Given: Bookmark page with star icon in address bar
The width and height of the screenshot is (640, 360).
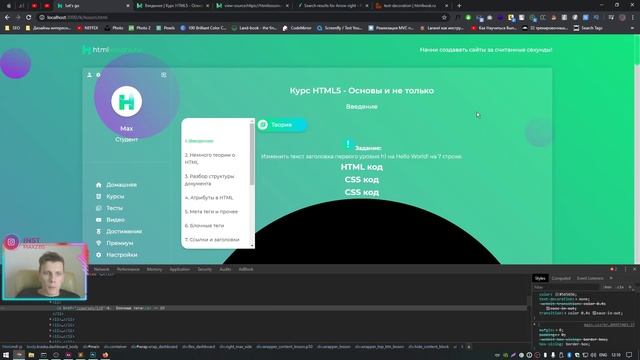Looking at the screenshot, I should (444, 18).
